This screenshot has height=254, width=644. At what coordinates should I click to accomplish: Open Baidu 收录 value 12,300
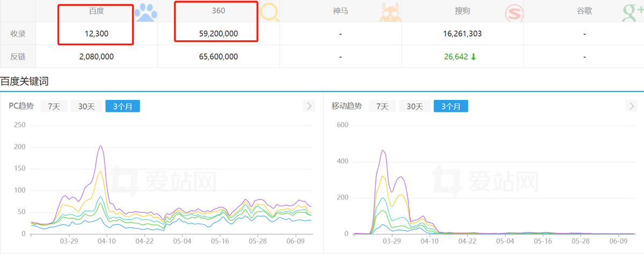pyautogui.click(x=97, y=34)
